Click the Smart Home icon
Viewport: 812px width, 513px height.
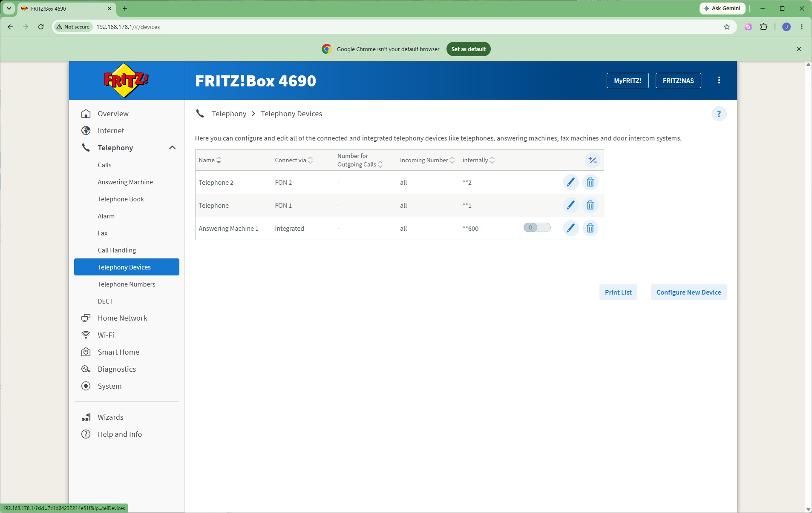(86, 352)
